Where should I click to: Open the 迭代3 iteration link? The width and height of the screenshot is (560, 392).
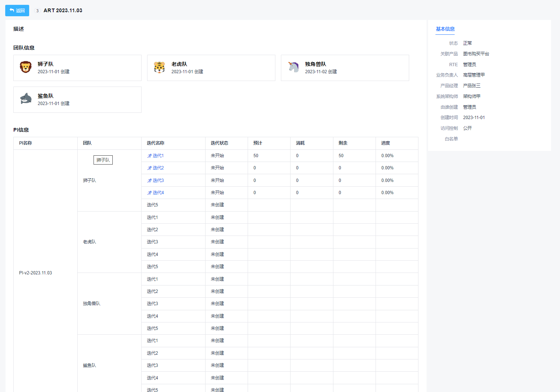158,180
